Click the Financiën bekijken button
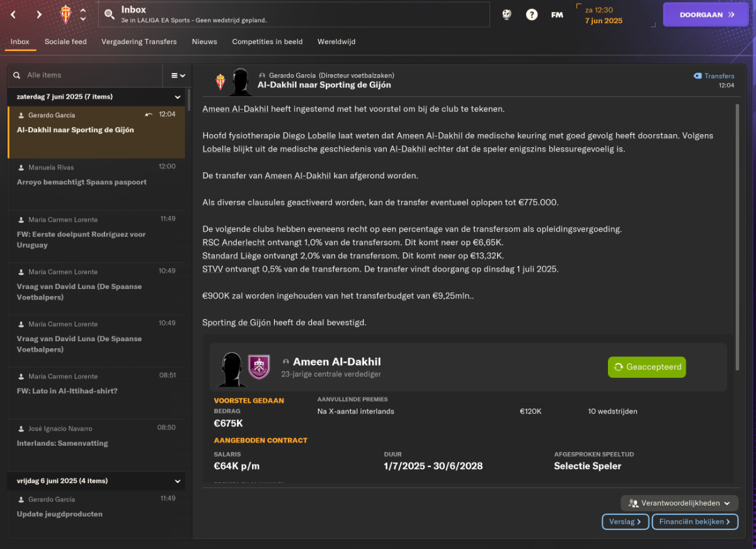Image resolution: width=756 pixels, height=549 pixels. 695,521
